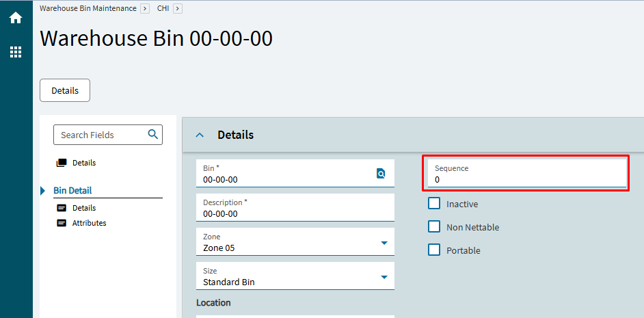The height and width of the screenshot is (318, 644).
Task: Click the Details button below title
Action: pos(65,90)
